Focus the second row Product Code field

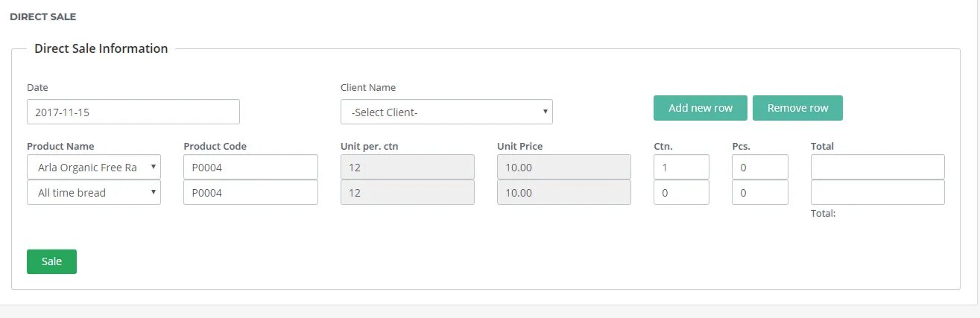[x=250, y=192]
